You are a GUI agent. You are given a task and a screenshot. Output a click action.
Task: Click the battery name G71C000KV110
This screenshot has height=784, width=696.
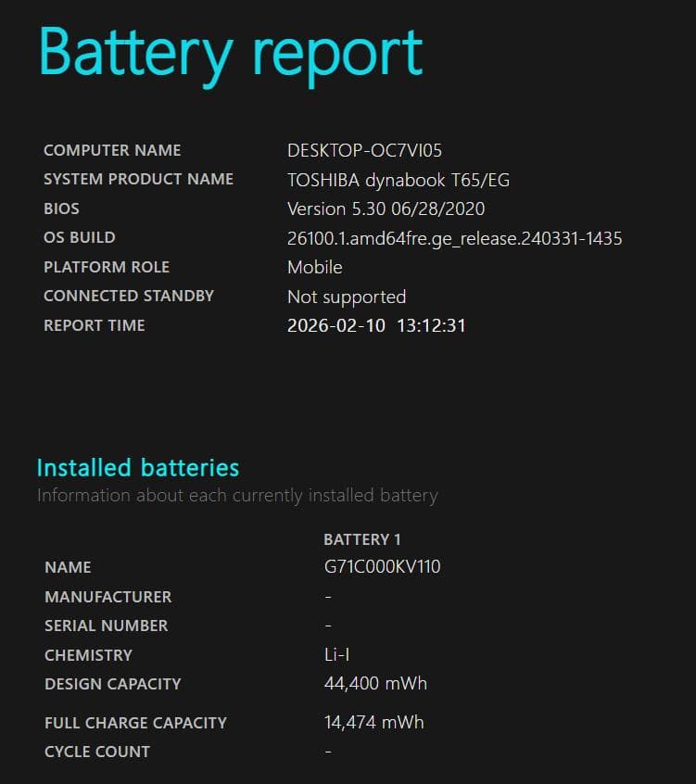click(375, 566)
